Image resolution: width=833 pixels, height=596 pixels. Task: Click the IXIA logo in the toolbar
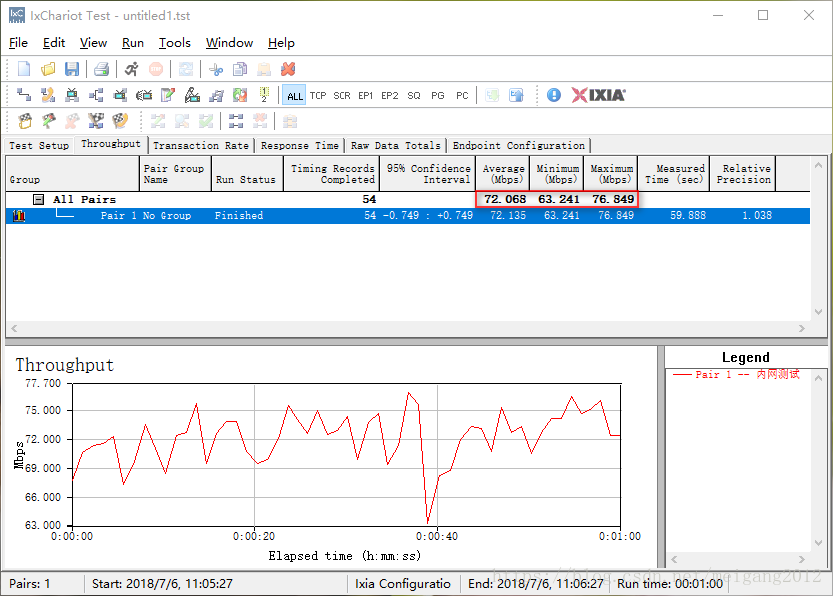click(599, 95)
